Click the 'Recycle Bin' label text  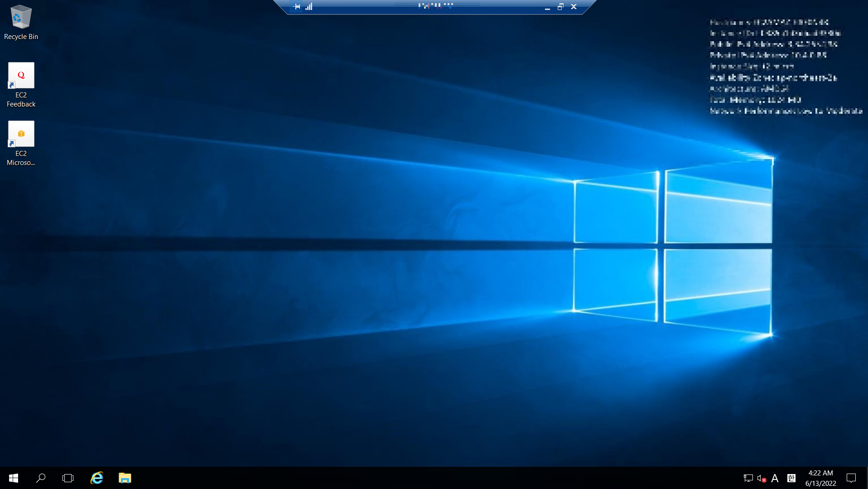21,37
